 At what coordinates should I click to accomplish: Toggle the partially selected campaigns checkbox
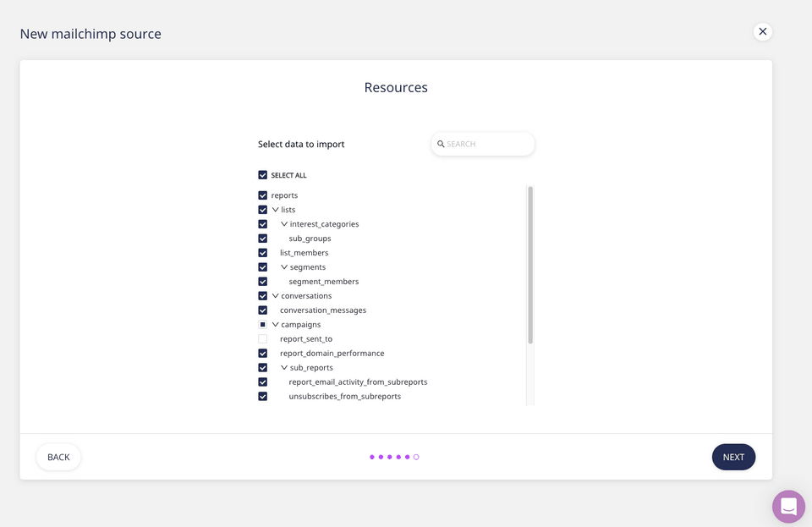pos(263,325)
